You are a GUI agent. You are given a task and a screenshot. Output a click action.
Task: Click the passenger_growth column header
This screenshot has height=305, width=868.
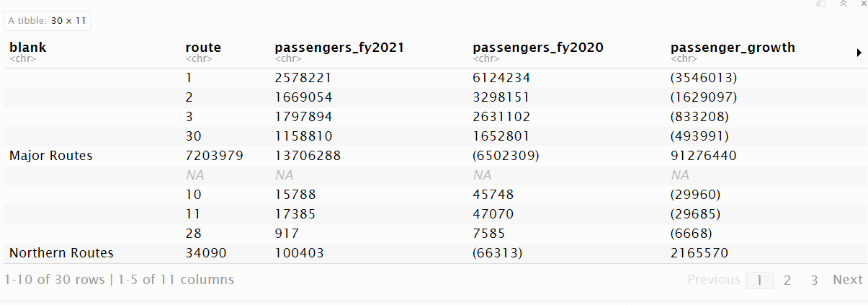click(x=733, y=48)
